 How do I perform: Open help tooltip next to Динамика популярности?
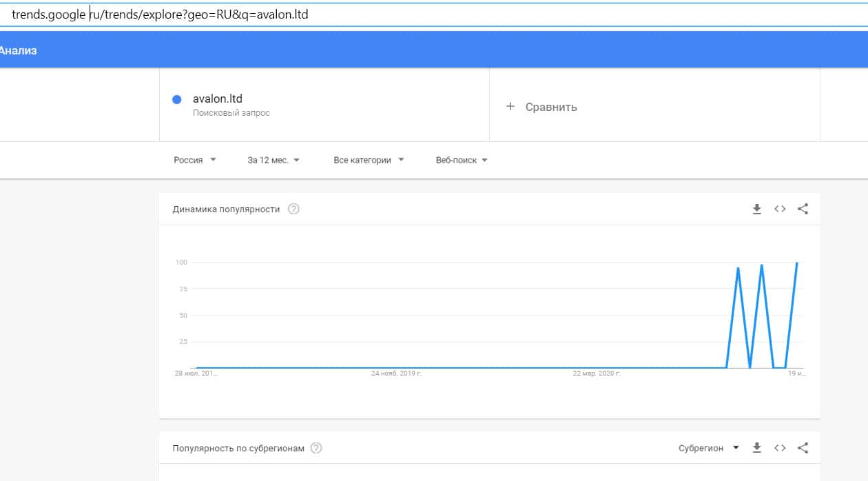[293, 209]
